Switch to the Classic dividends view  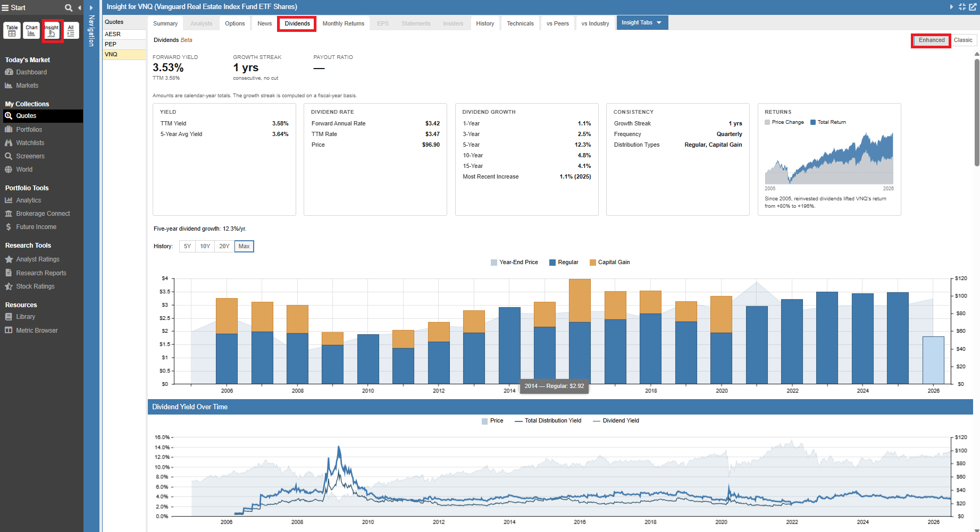coord(963,40)
